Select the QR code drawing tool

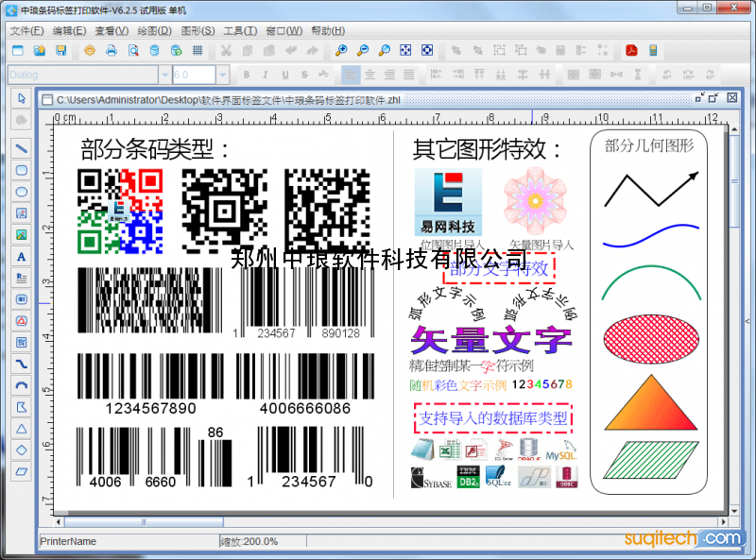coord(21,342)
